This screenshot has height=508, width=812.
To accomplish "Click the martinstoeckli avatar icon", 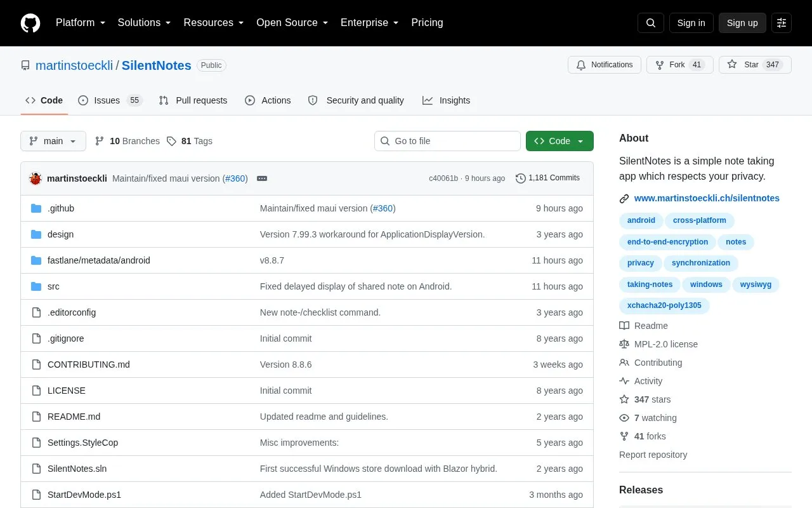I will (x=36, y=178).
